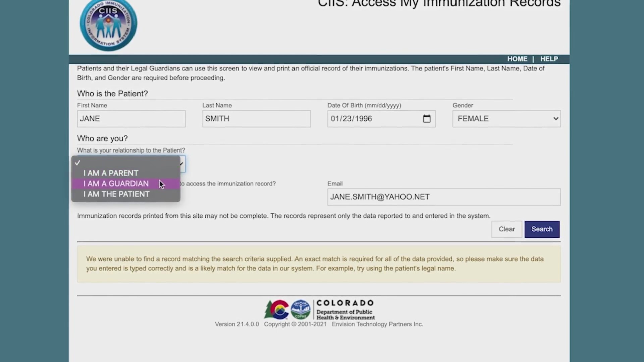This screenshot has width=644, height=362.
Task: Click the Email address input field
Action: (444, 197)
